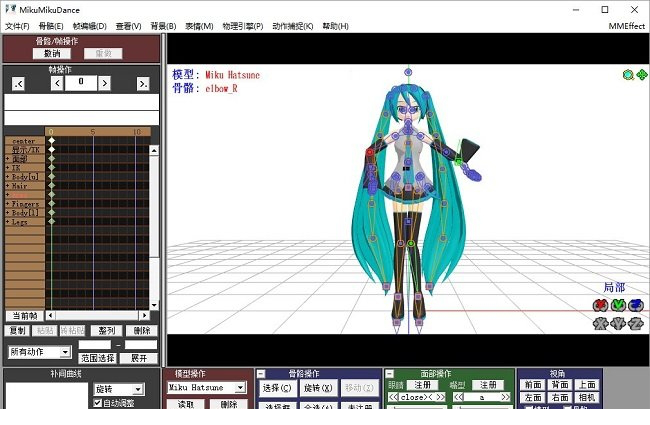This screenshot has width=650, height=425.
Task: Click previous eye morph << arrow
Action: [393, 397]
